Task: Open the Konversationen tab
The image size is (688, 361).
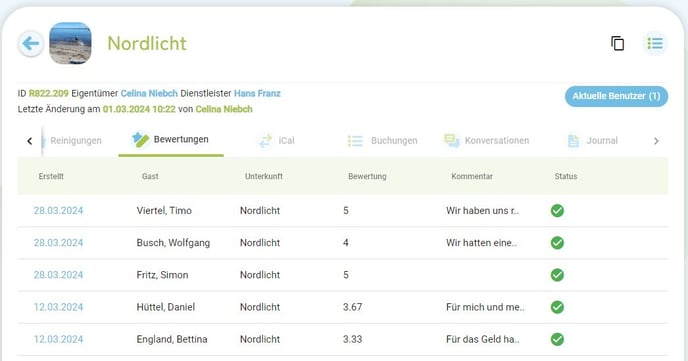Action: pos(486,141)
